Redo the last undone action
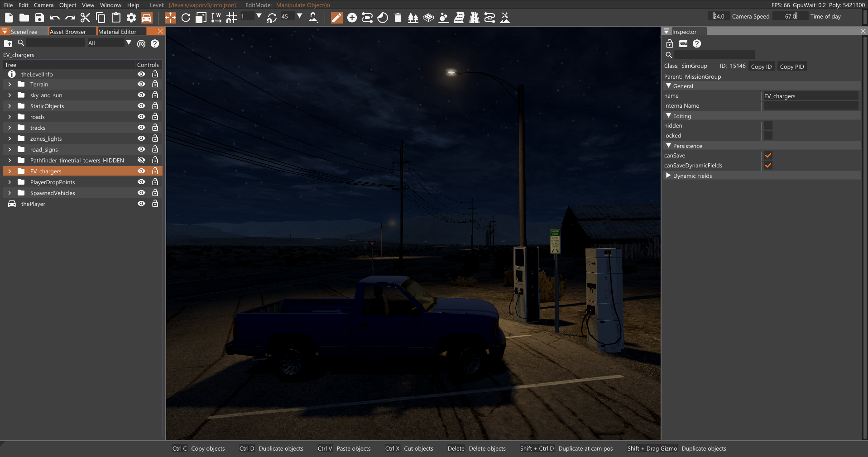868x457 pixels. [70, 18]
